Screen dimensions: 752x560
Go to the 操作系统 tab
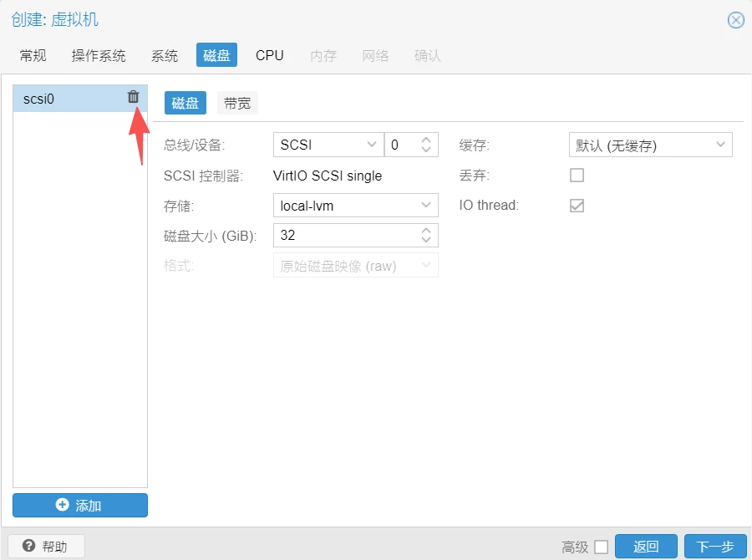(99, 56)
